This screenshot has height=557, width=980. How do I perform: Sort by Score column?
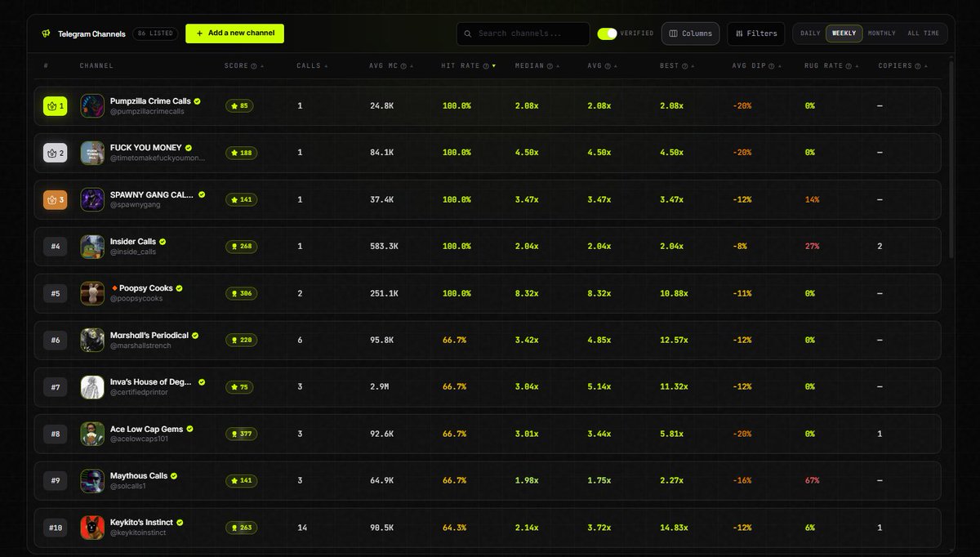click(244, 66)
